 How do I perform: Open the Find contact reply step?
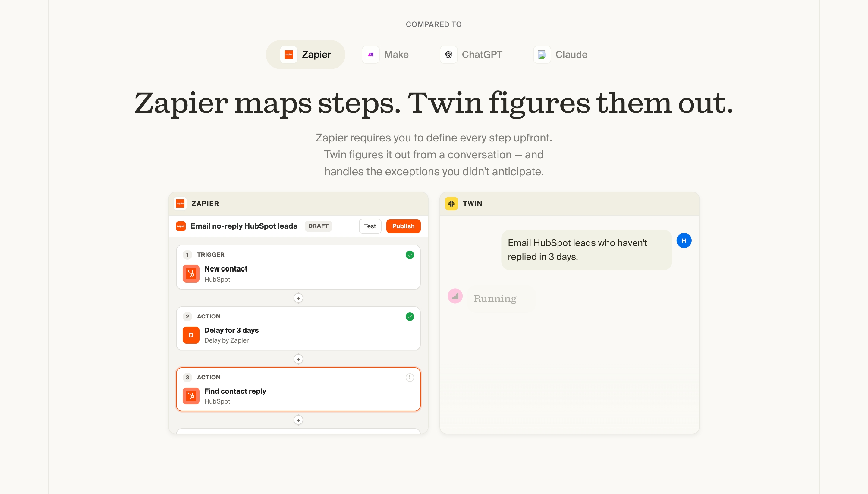298,389
